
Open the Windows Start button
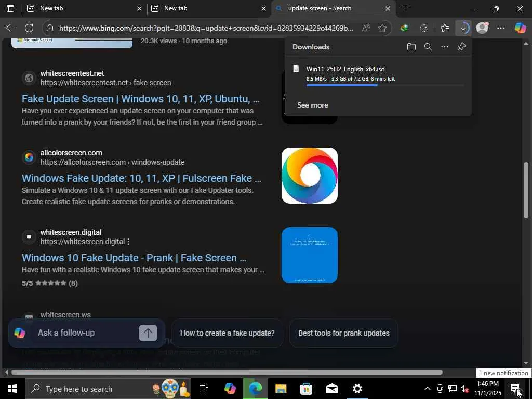pyautogui.click(x=12, y=389)
